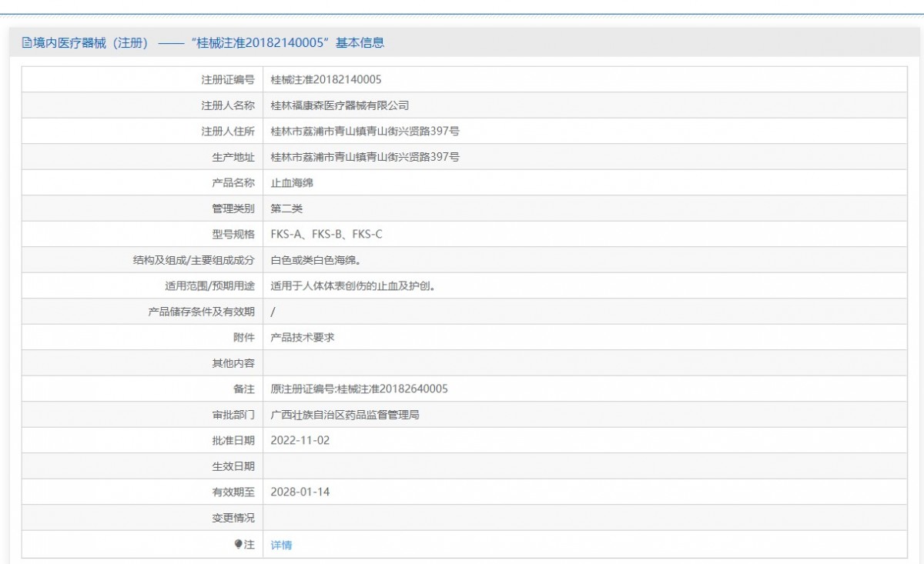Click the 产品名称 label cell
This screenshot has width=924, height=564.
142,183
